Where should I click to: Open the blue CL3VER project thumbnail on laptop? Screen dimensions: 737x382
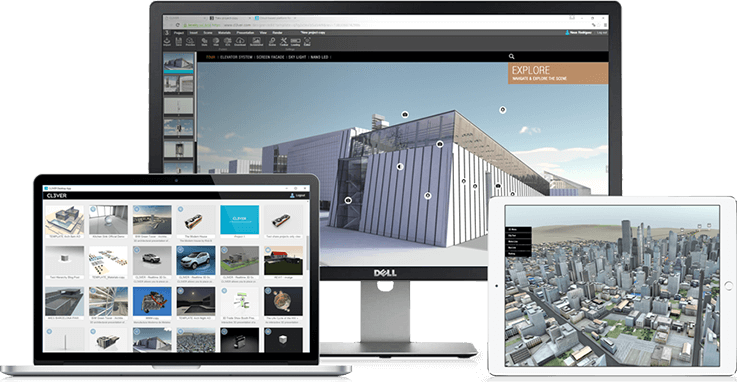239,219
